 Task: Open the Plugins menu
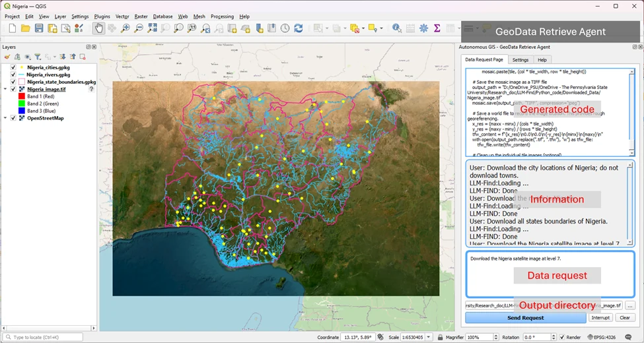pyautogui.click(x=102, y=16)
